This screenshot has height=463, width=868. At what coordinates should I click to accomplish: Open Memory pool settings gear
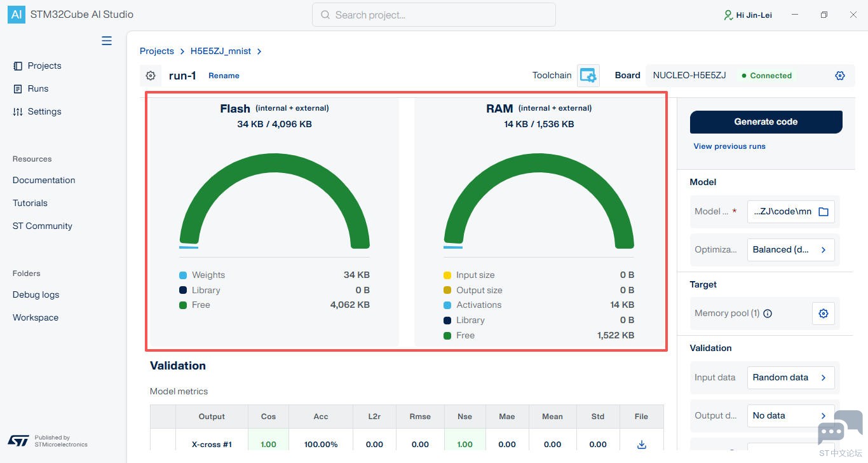824,314
